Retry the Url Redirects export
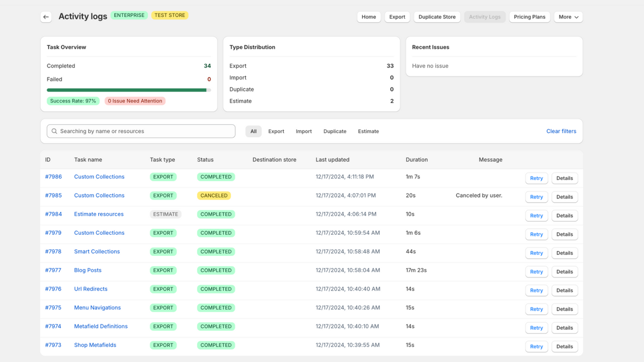644x362 pixels. pos(536,290)
